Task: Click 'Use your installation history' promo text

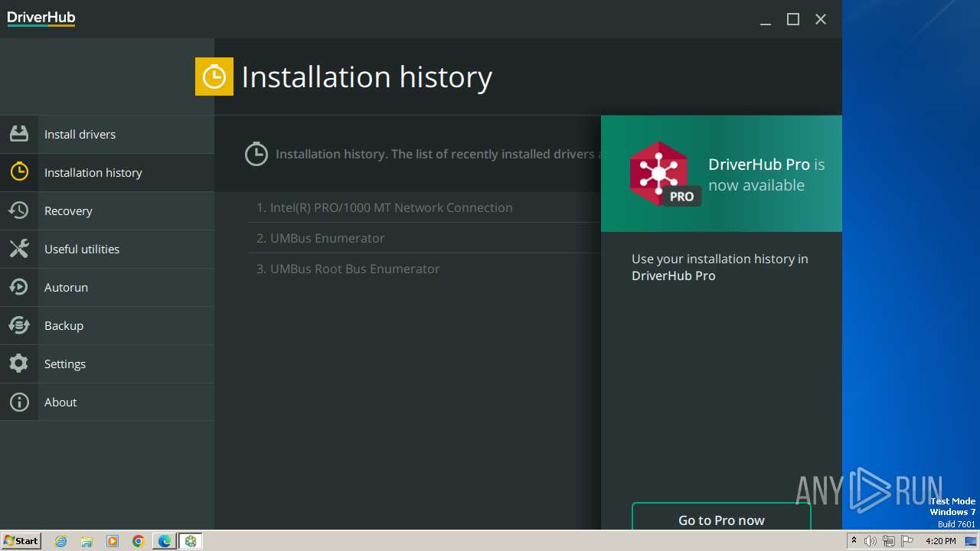Action: tap(720, 267)
